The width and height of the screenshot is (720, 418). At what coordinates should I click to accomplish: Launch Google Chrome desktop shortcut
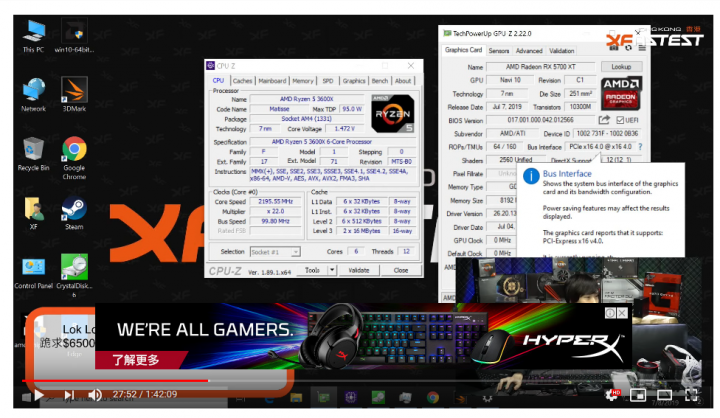click(74, 158)
